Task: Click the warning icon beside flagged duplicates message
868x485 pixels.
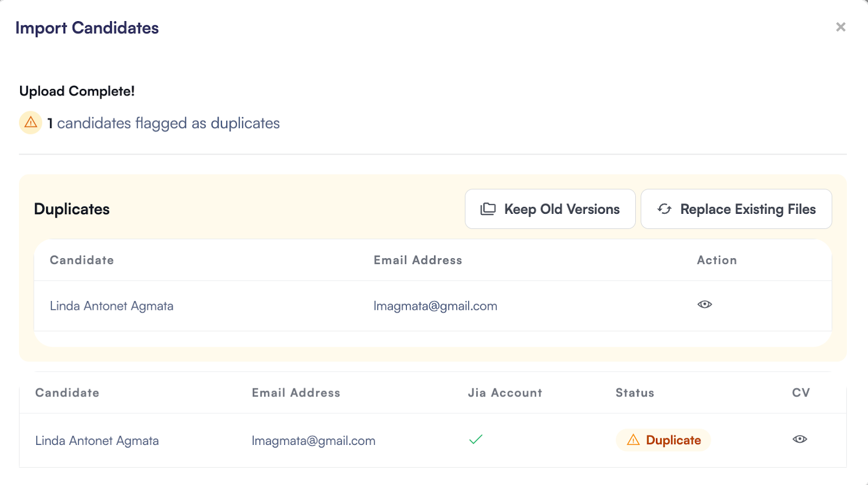Action: 31,123
